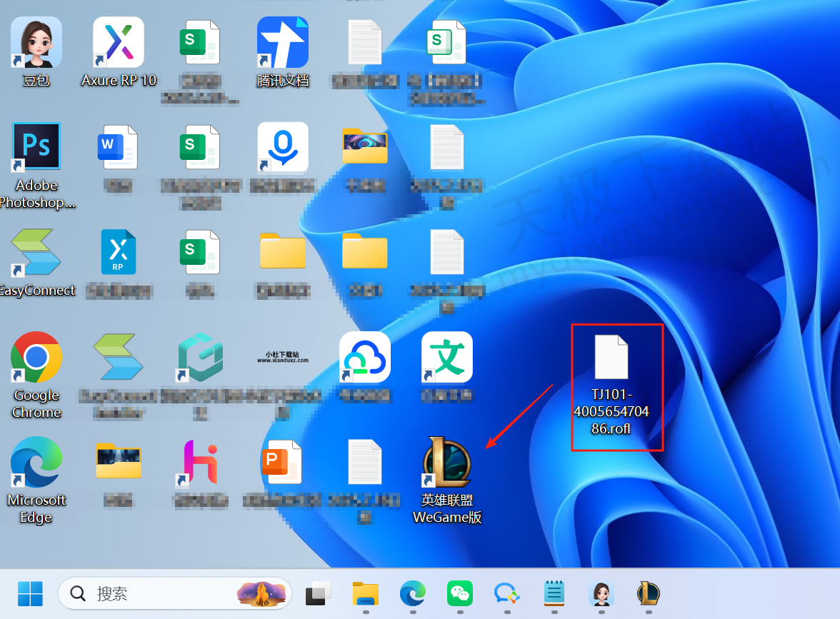Image resolution: width=840 pixels, height=619 pixels.
Task: Open Task View from the taskbar
Action: [x=319, y=593]
